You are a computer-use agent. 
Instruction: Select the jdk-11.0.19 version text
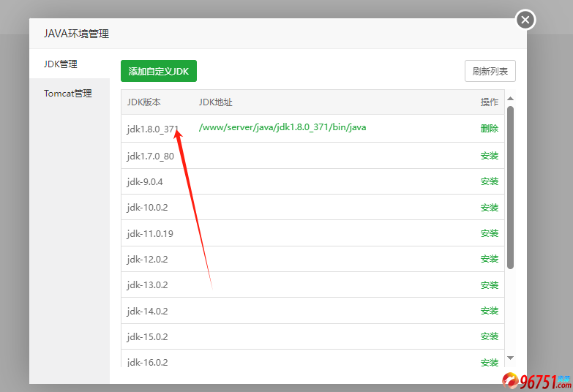click(x=150, y=234)
